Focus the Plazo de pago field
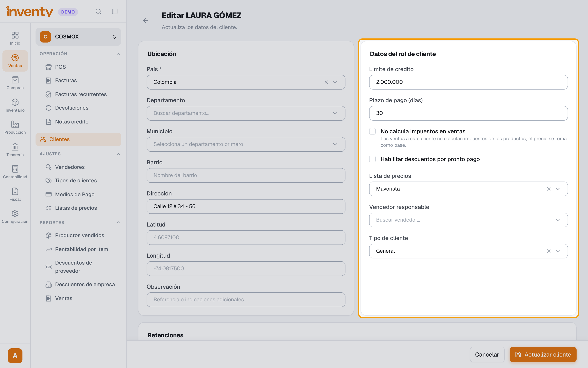The image size is (588, 368). coord(468,113)
